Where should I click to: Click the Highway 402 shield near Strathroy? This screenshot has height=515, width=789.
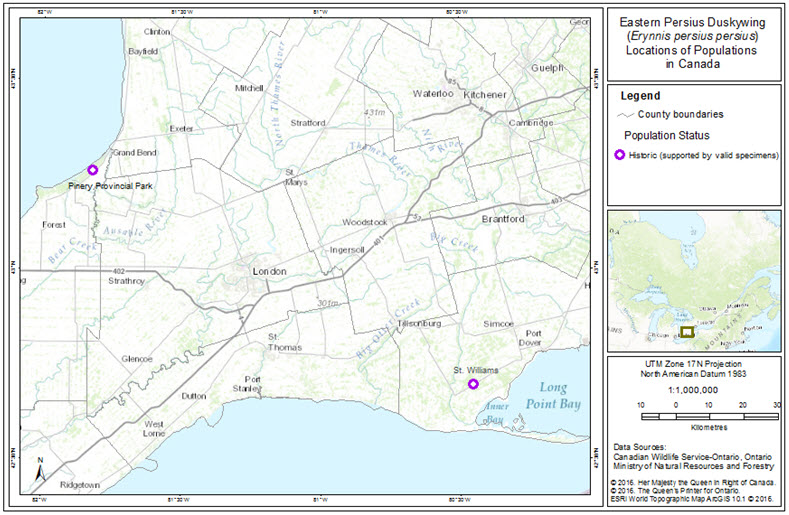120,270
